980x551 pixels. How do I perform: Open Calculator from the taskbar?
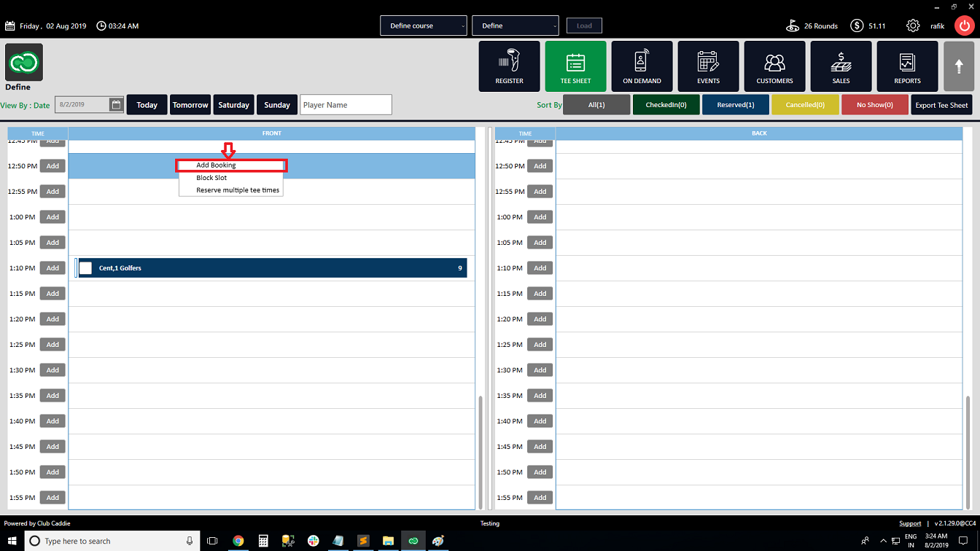click(263, 541)
